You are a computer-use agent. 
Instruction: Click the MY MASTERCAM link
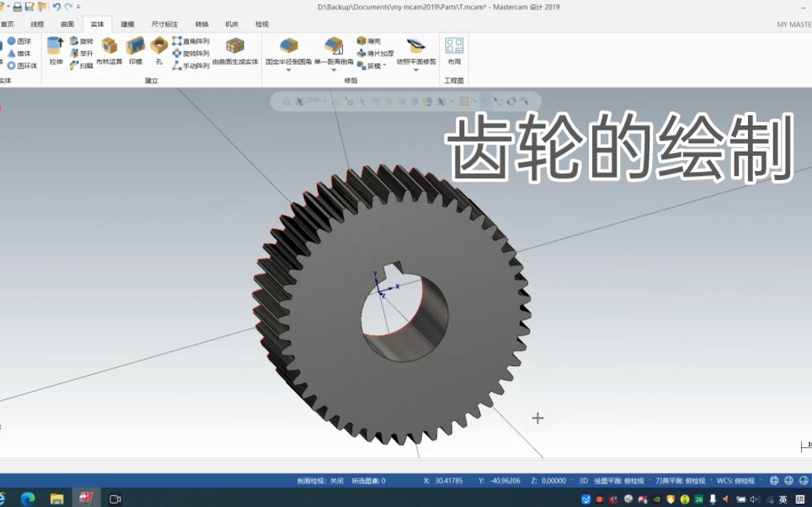(793, 24)
